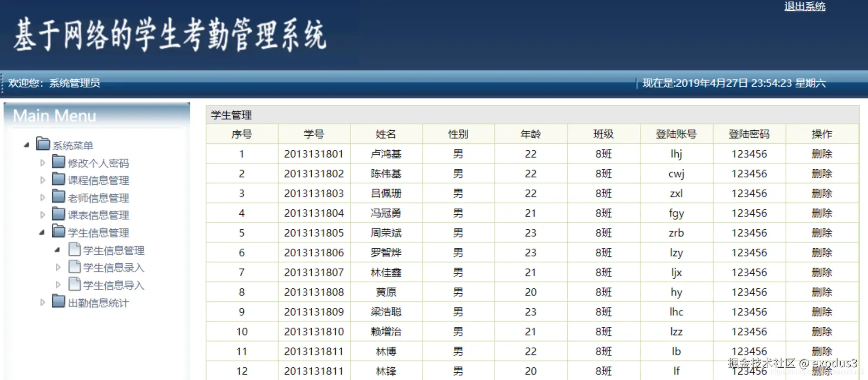Select account cell lhc
The height and width of the screenshot is (380, 868).
click(676, 312)
